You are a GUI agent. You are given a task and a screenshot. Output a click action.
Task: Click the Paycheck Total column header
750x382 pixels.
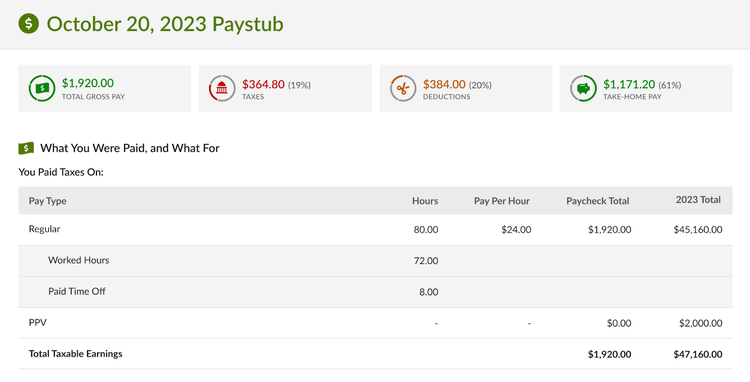598,201
